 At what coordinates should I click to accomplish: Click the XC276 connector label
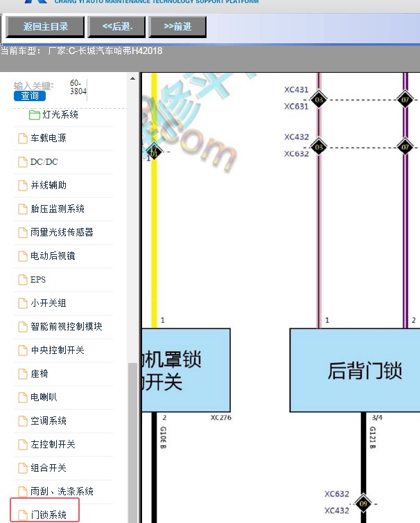click(x=221, y=418)
